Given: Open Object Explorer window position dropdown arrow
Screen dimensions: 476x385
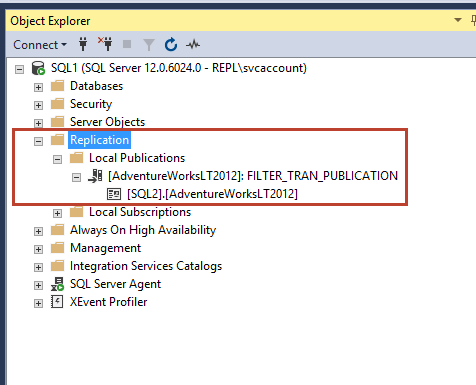Looking at the screenshot, I should (x=458, y=20).
